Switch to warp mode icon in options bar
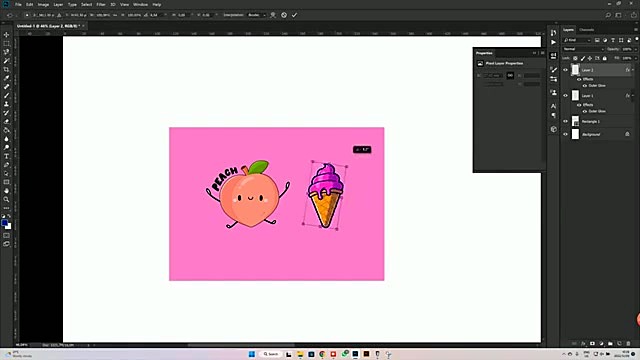 (x=273, y=15)
